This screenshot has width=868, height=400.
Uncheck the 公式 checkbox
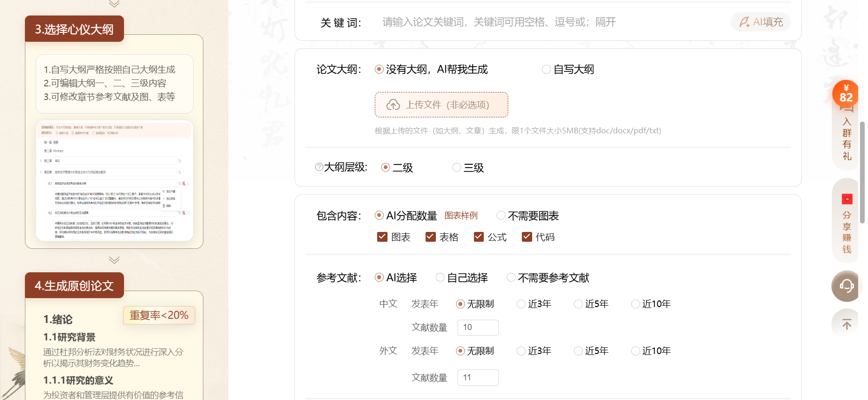coord(479,237)
